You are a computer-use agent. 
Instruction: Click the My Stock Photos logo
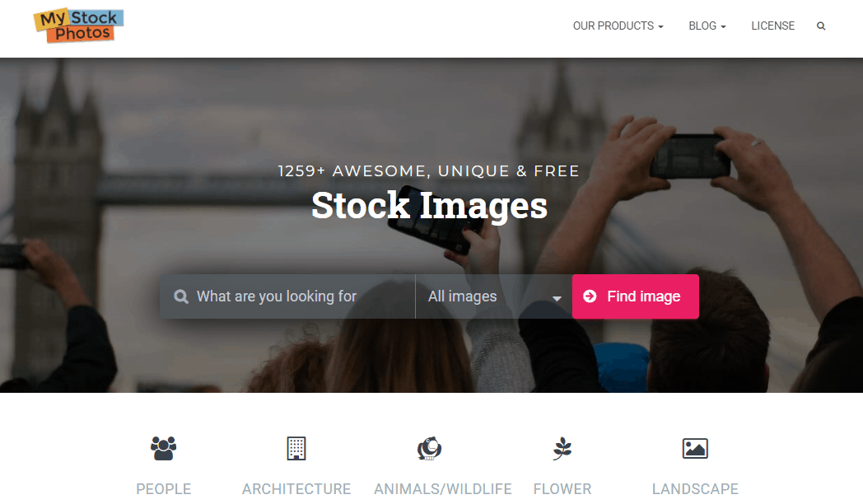(x=79, y=26)
